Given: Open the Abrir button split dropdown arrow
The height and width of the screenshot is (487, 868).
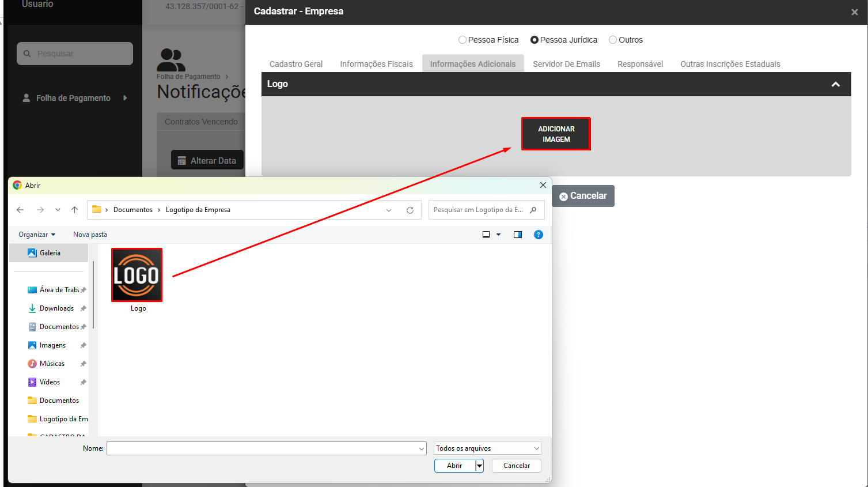Looking at the screenshot, I should (479, 466).
